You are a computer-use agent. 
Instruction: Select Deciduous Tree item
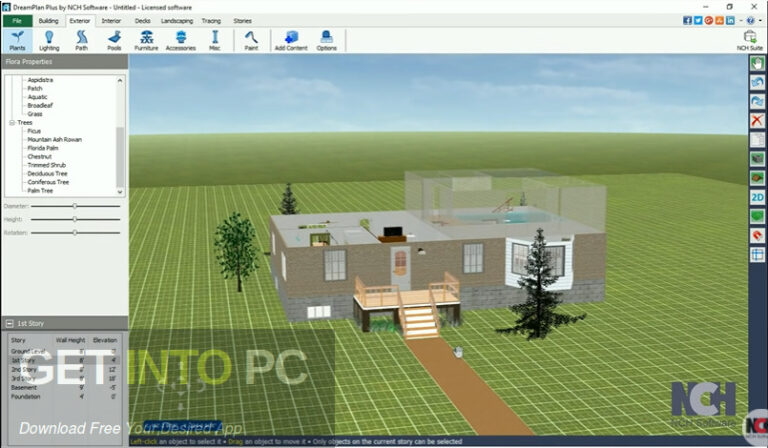[x=47, y=173]
